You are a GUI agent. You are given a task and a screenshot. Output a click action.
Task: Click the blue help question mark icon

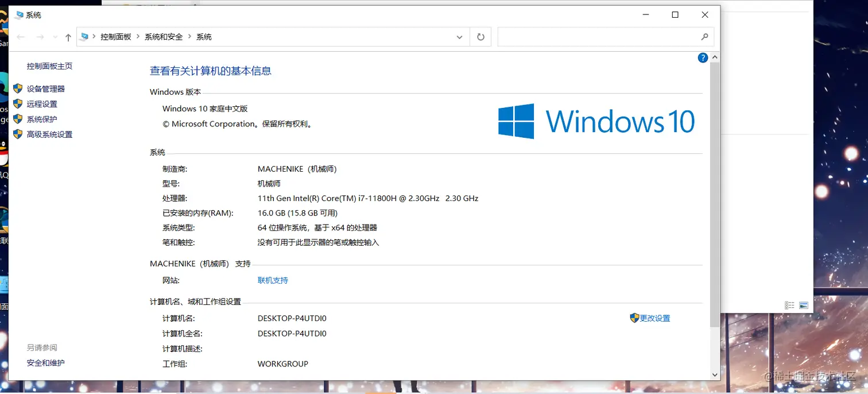pyautogui.click(x=703, y=57)
